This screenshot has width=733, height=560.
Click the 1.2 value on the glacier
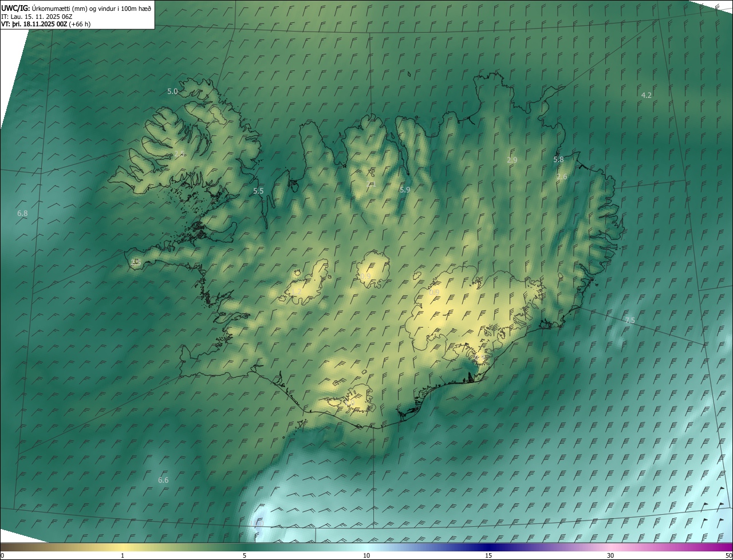click(x=296, y=292)
